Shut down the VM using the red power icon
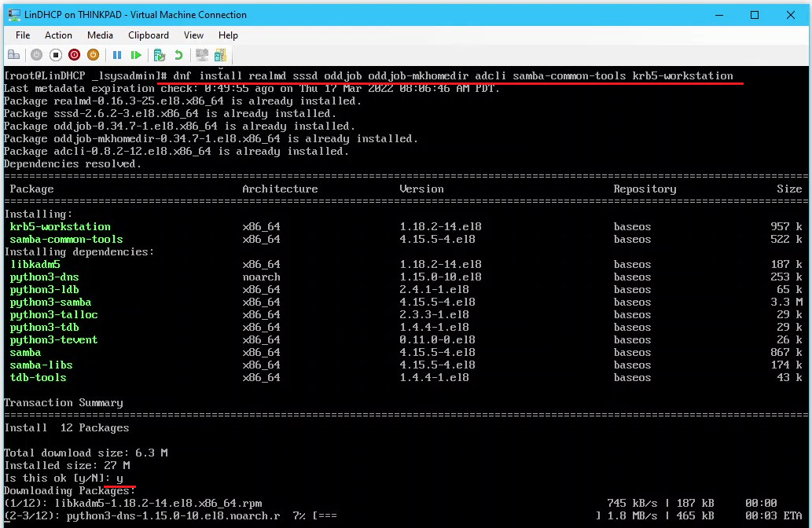 click(74, 55)
